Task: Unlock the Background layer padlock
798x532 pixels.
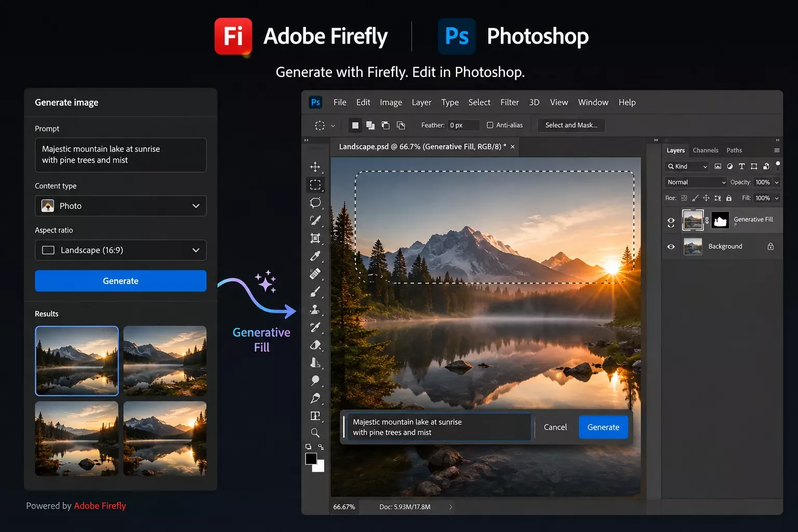Action: [770, 246]
